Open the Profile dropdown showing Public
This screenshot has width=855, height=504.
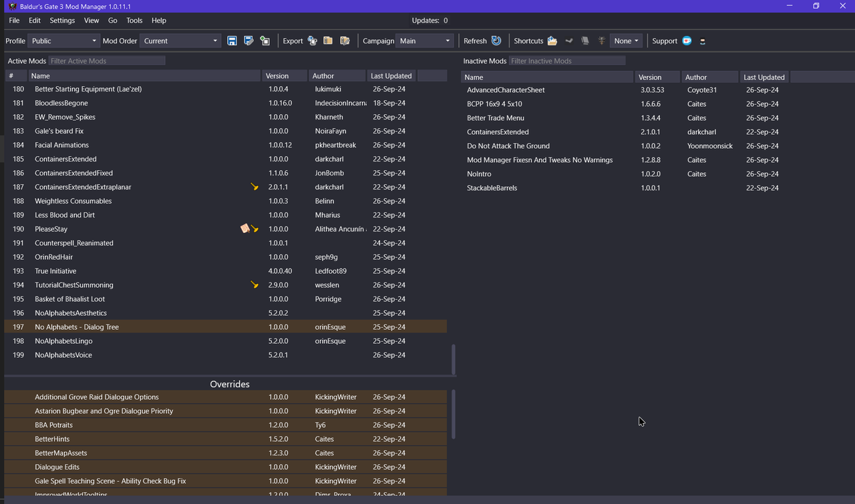click(63, 41)
